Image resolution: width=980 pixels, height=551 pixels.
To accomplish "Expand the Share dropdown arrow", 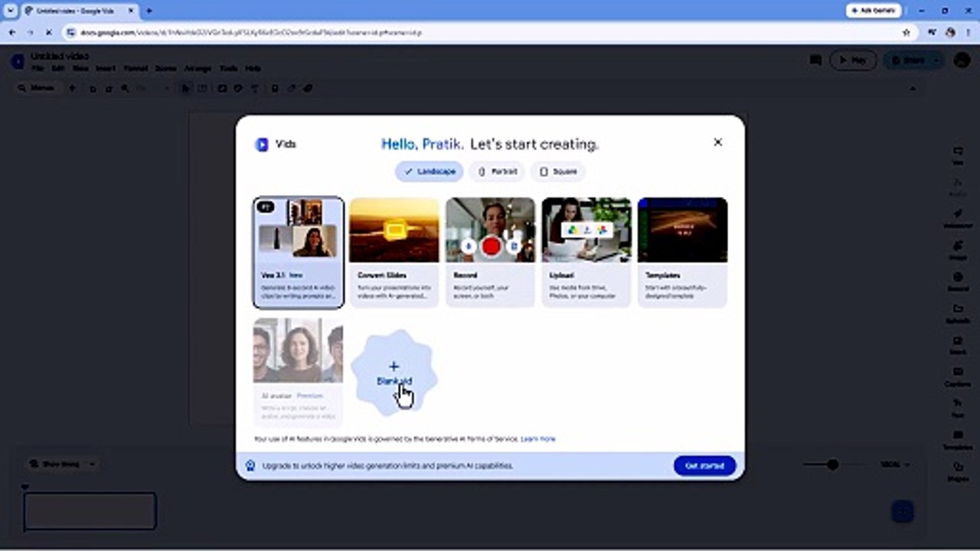I will 936,60.
